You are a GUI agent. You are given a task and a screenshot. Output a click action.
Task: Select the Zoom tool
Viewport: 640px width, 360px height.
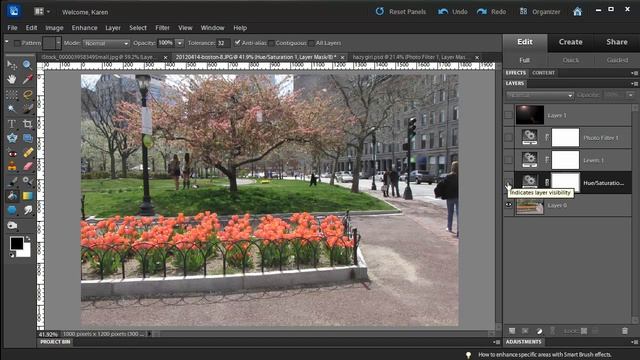click(x=27, y=64)
